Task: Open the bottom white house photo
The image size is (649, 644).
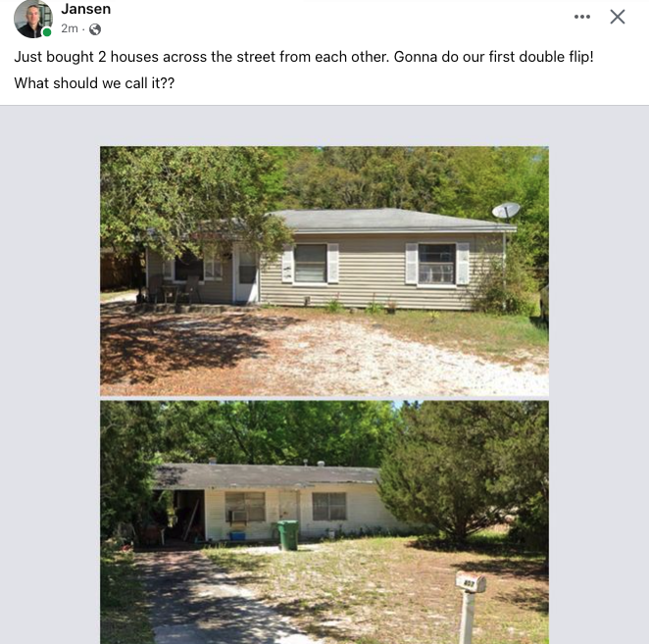Action: click(x=324, y=521)
